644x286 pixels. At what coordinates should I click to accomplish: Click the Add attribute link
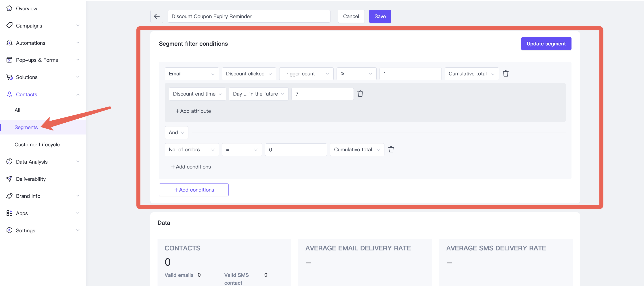pyautogui.click(x=193, y=111)
